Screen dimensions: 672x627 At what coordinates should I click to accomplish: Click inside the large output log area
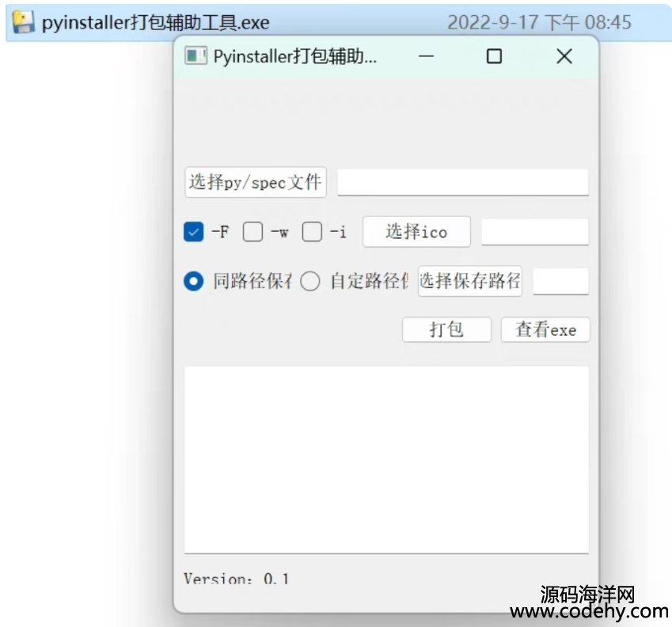(386, 460)
